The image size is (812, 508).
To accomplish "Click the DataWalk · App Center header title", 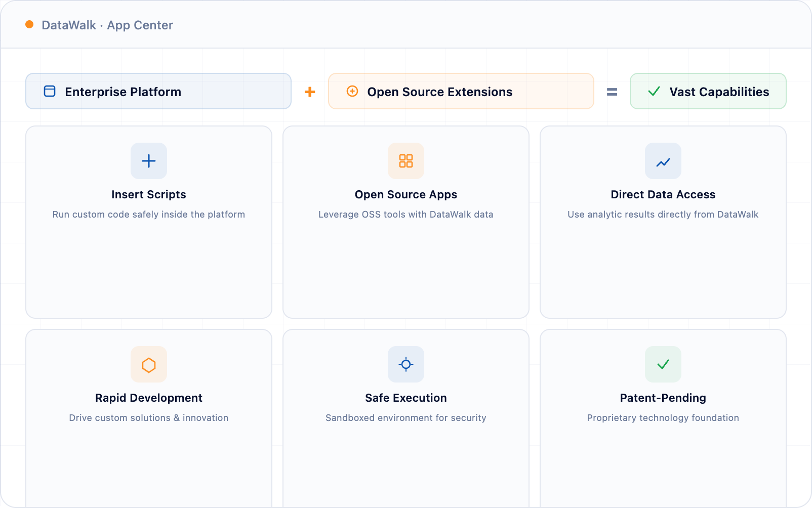I will tap(107, 25).
